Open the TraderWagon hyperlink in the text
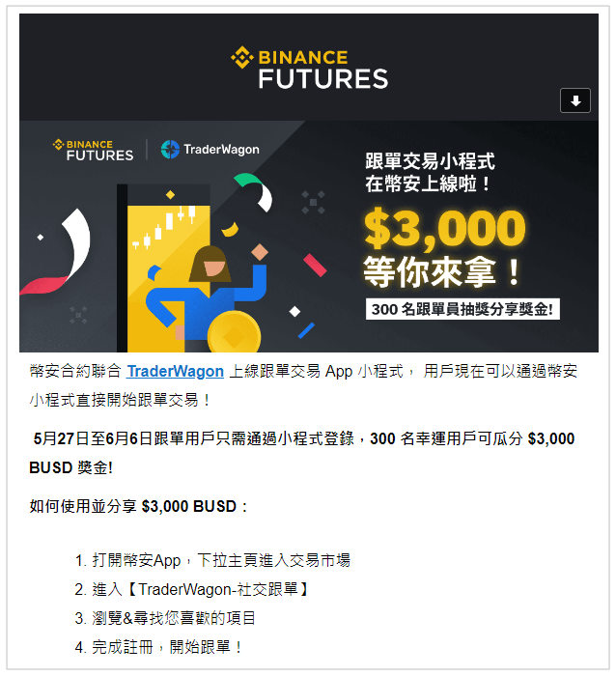Image resolution: width=616 pixels, height=676 pixels. (x=175, y=371)
